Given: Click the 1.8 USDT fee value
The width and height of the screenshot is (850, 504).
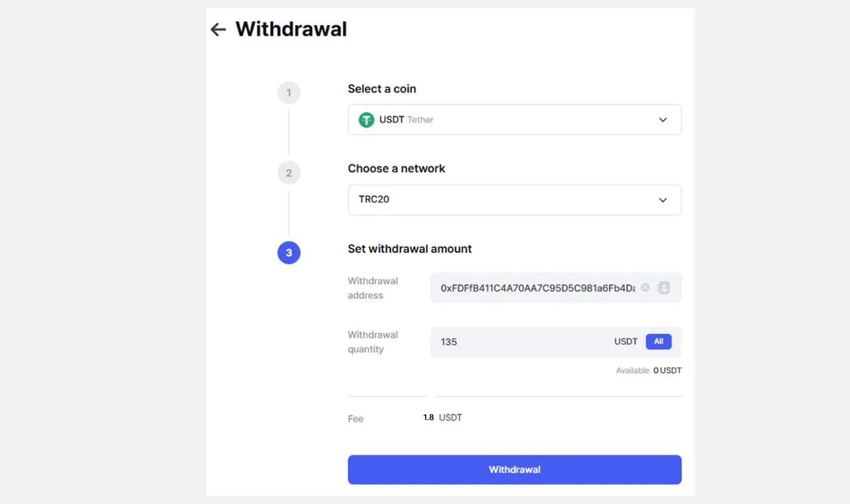Looking at the screenshot, I should [442, 418].
